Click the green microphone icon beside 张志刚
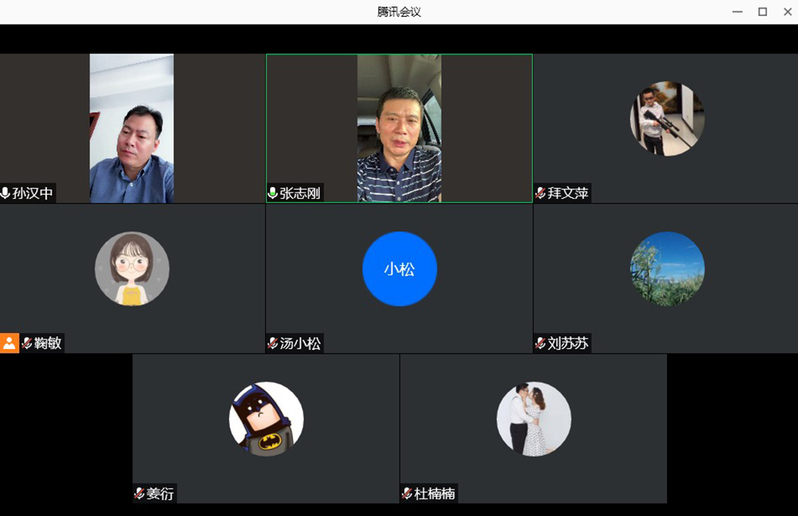 [273, 193]
